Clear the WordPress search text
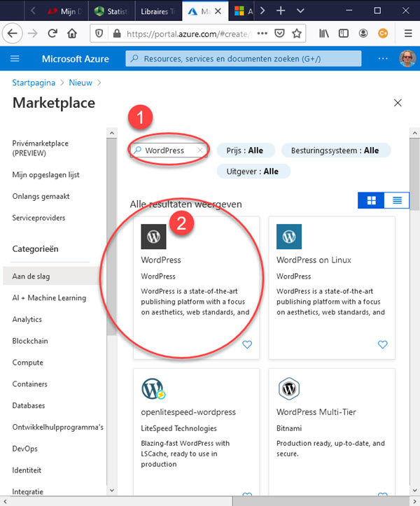The width and height of the screenshot is (420, 506). (200, 150)
